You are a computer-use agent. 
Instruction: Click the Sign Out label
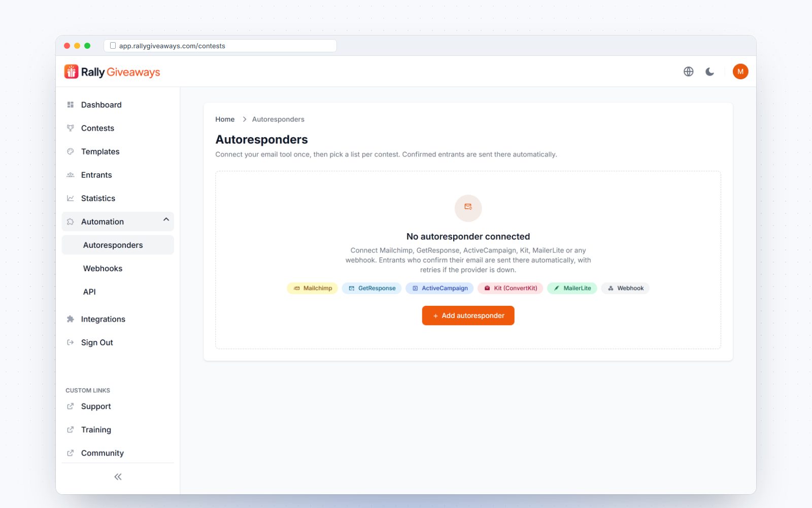click(x=97, y=342)
